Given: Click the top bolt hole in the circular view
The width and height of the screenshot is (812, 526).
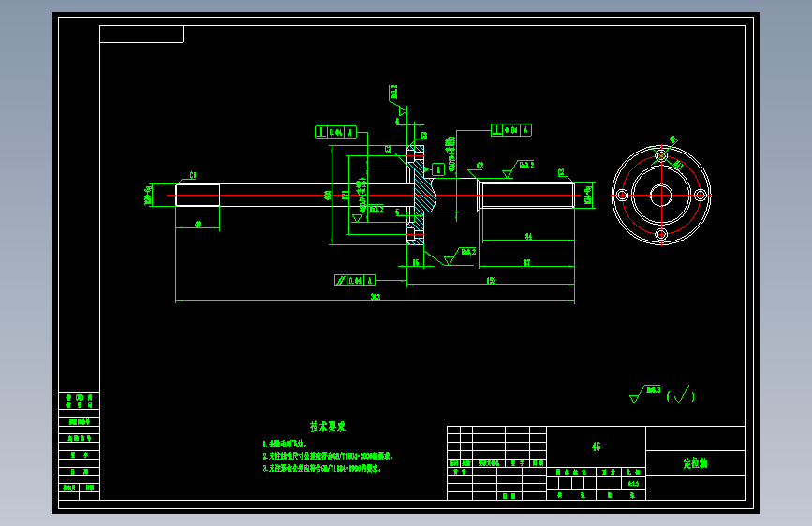Looking at the screenshot, I should pyautogui.click(x=661, y=155).
